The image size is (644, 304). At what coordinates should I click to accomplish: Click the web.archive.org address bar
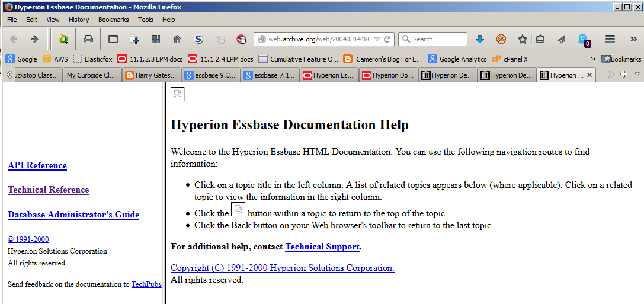[x=318, y=39]
